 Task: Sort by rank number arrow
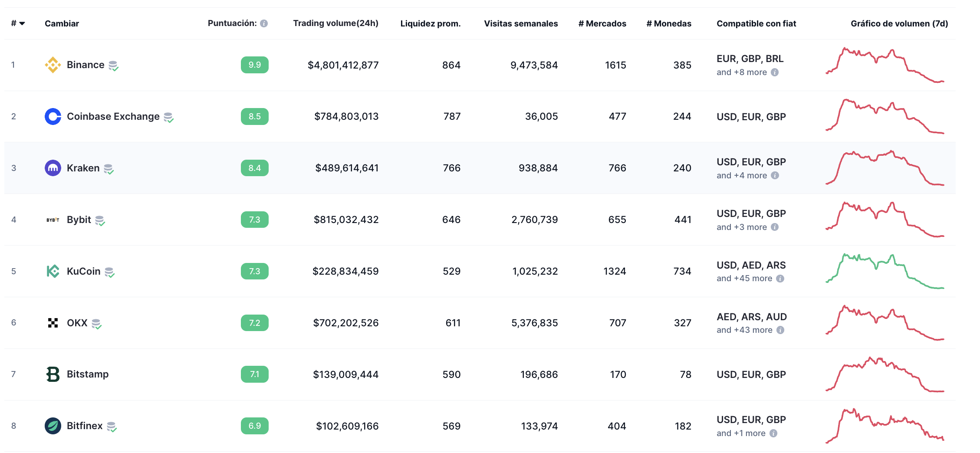pos(22,23)
